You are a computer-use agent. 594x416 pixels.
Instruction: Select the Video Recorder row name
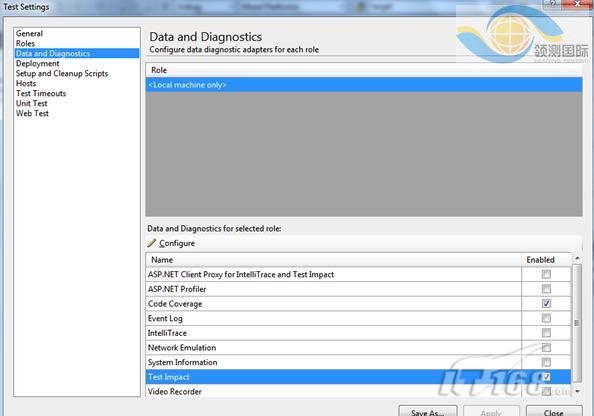[x=175, y=391]
